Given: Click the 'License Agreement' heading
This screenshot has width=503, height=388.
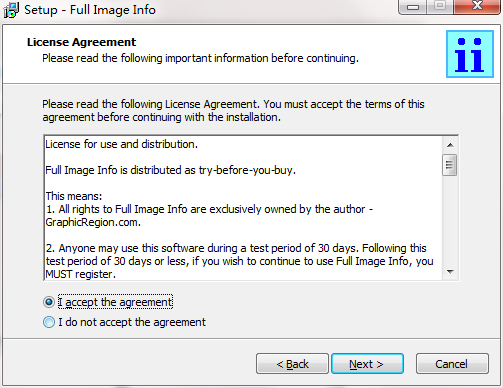Looking at the screenshot, I should [x=82, y=42].
